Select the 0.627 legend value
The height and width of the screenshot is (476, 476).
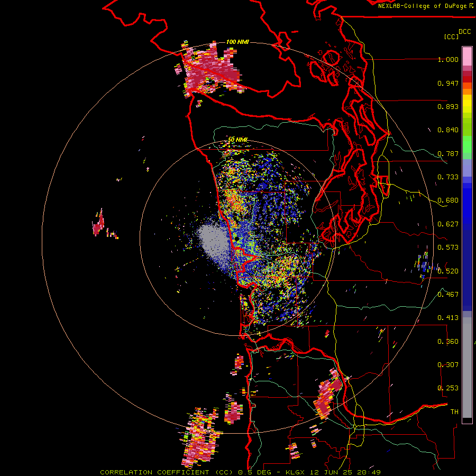[x=448, y=224]
